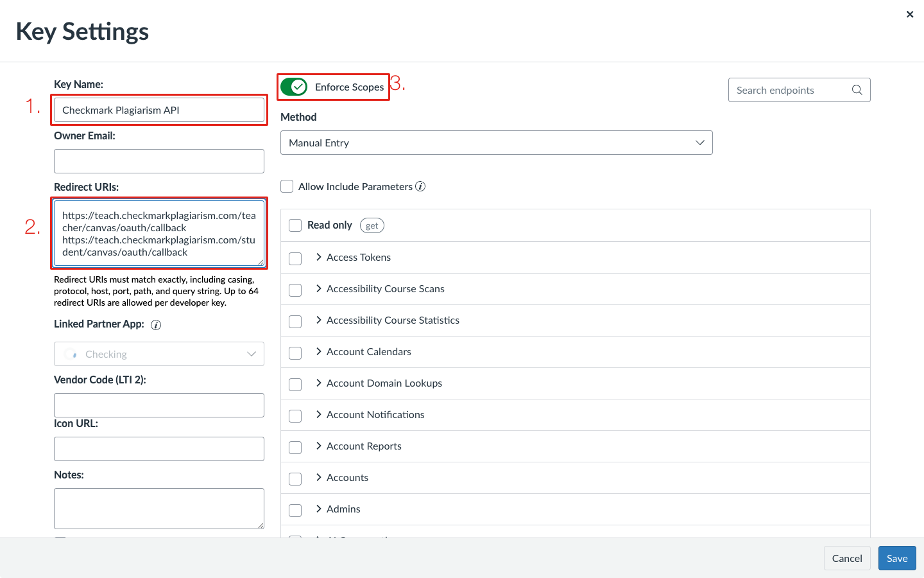Image resolution: width=924 pixels, height=578 pixels.
Task: Open the Method Manual Entry dropdown
Action: pos(496,143)
